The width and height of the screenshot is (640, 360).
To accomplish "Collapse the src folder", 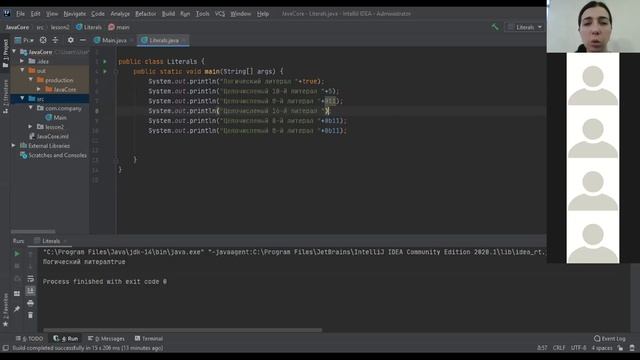I will tap(22, 99).
